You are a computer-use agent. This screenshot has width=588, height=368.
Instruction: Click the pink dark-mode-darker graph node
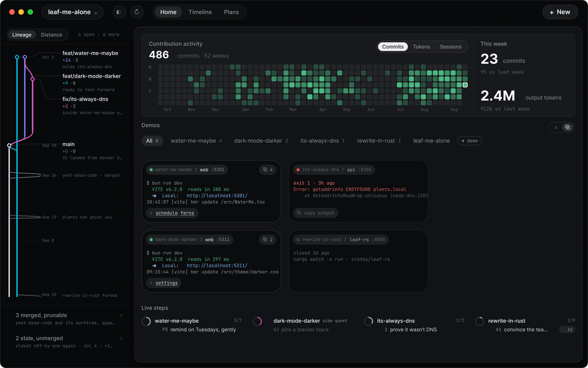[33, 79]
